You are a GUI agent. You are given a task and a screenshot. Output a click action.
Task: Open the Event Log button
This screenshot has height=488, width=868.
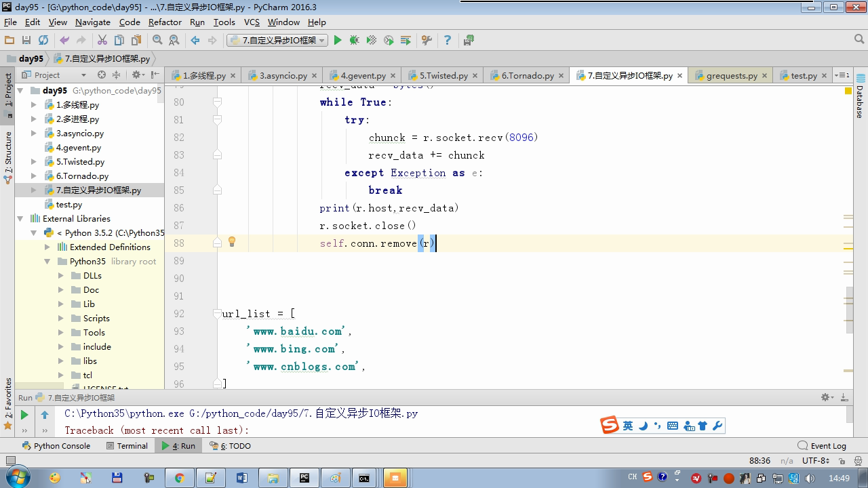coord(822,445)
